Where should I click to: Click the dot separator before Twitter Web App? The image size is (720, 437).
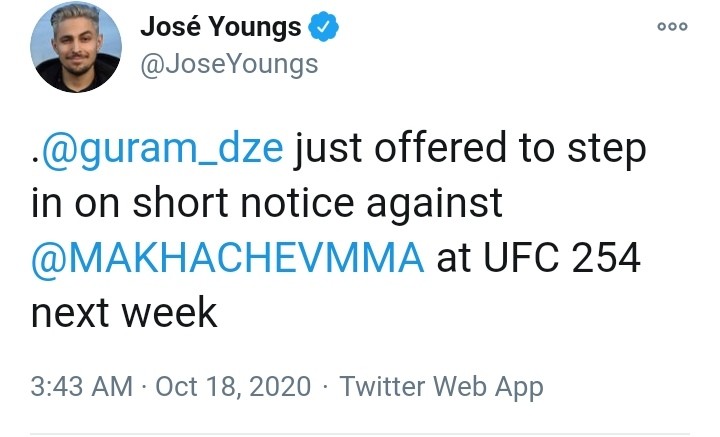click(327, 387)
